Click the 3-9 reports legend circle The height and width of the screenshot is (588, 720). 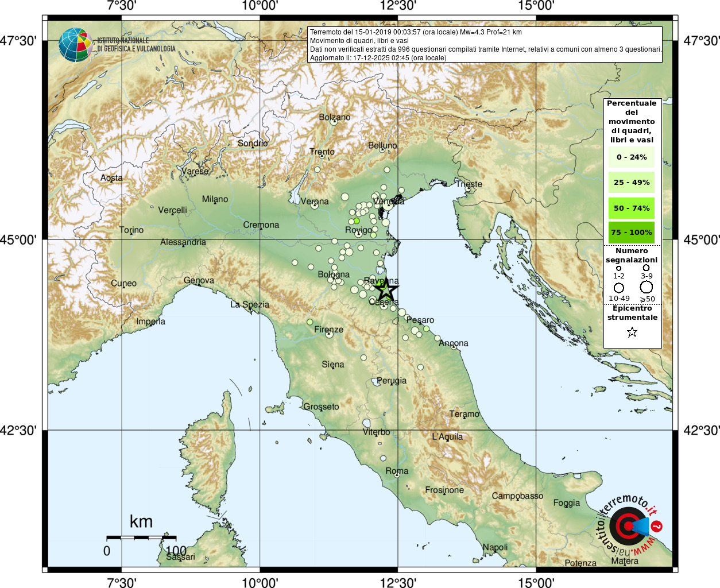click(x=646, y=268)
